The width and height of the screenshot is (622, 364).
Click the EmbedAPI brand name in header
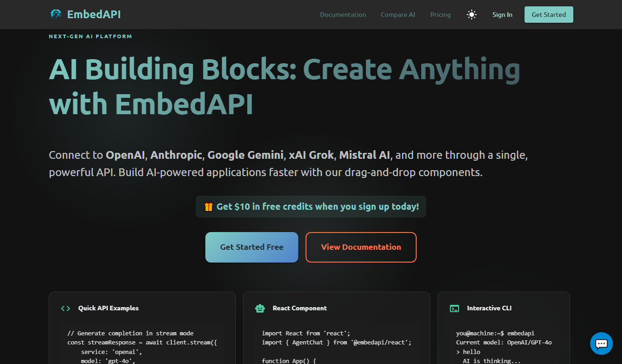tap(94, 15)
